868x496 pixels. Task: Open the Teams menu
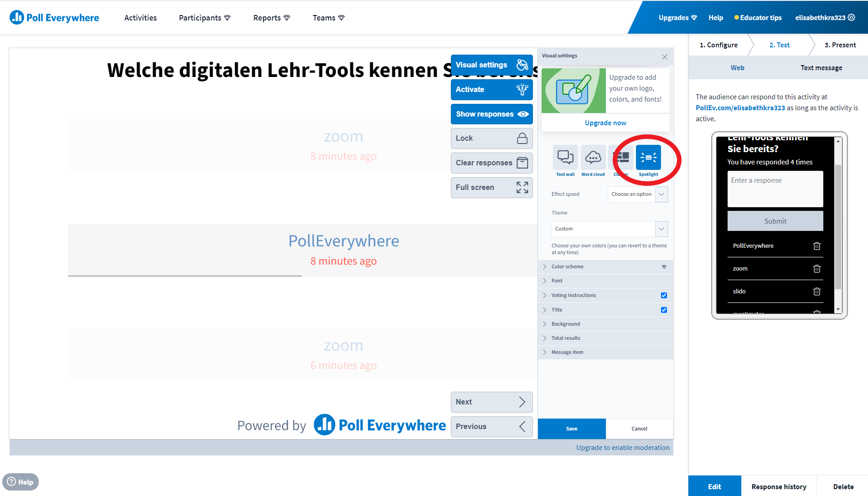(x=329, y=18)
